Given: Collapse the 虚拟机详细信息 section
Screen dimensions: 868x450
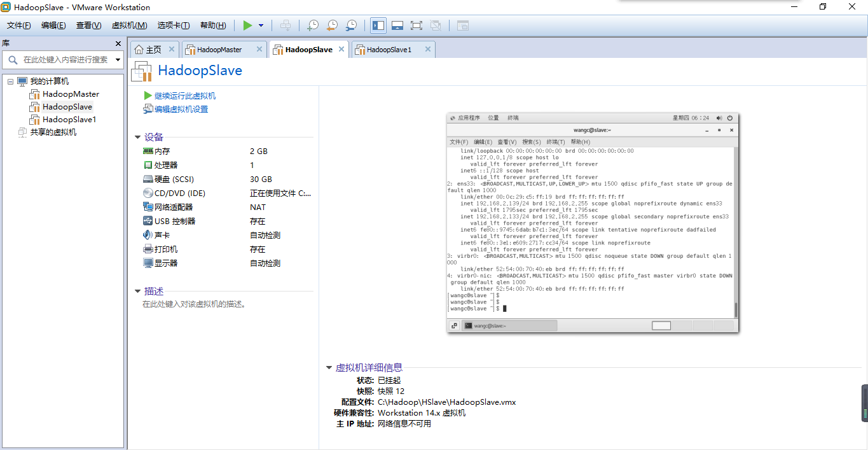Looking at the screenshot, I should tap(329, 367).
